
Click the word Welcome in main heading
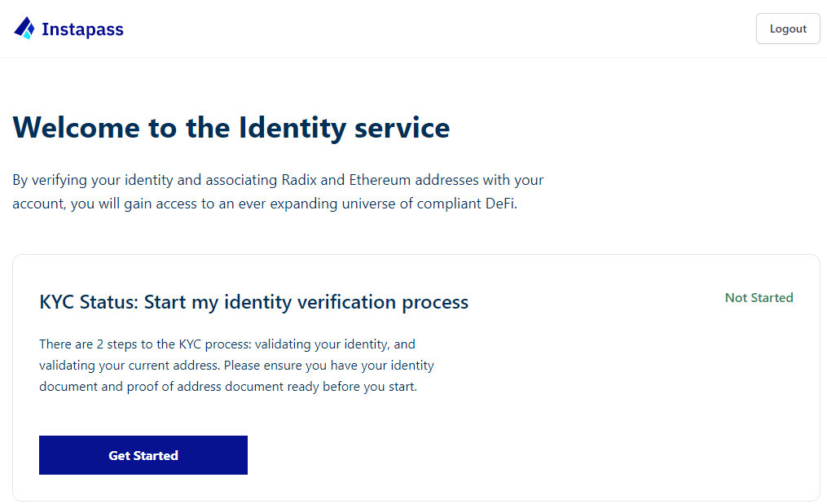pos(77,128)
